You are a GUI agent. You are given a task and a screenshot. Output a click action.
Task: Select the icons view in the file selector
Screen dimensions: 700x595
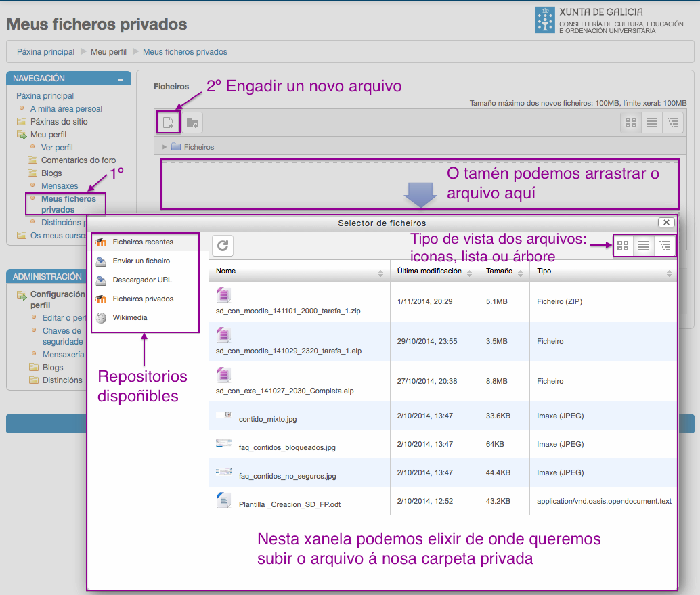click(x=622, y=245)
